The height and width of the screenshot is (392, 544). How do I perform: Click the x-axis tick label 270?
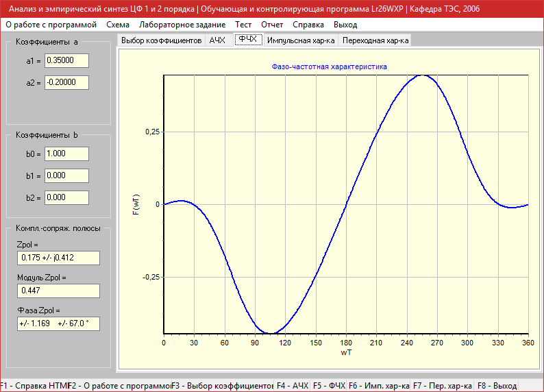pos(437,343)
